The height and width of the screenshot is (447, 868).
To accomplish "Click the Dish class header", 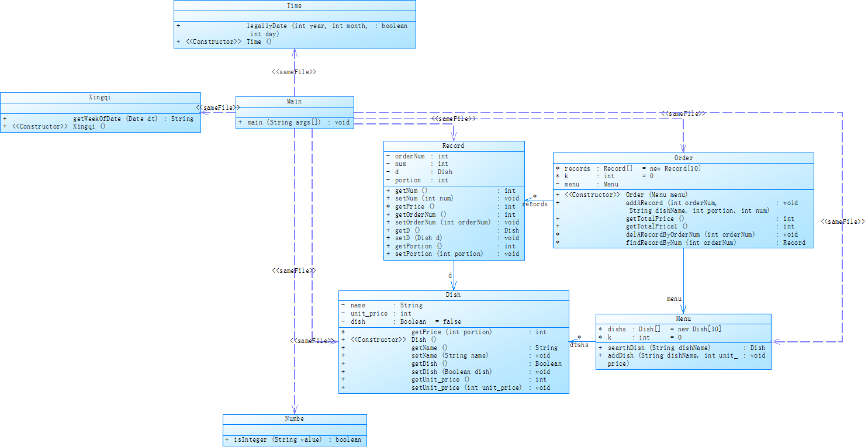I will [454, 295].
